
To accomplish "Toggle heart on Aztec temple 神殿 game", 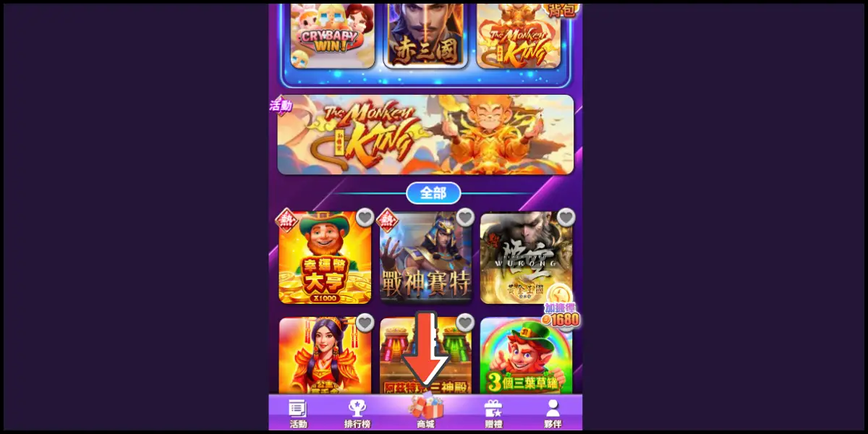I will [465, 322].
